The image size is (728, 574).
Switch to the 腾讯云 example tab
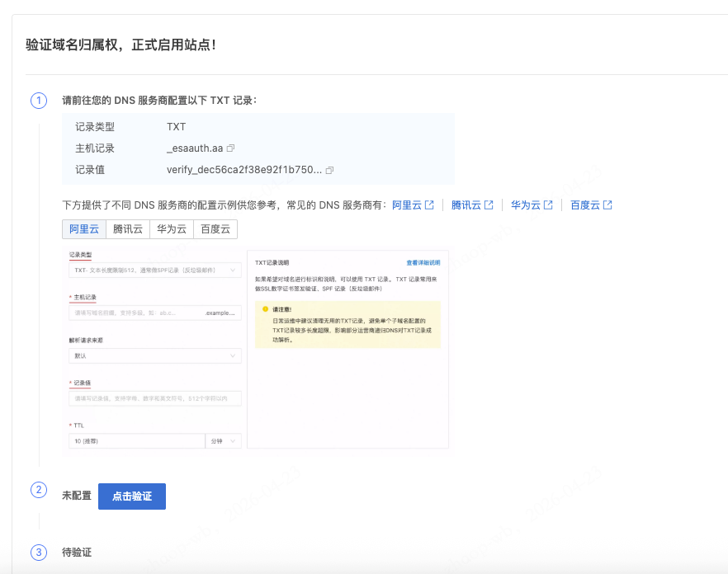(128, 229)
